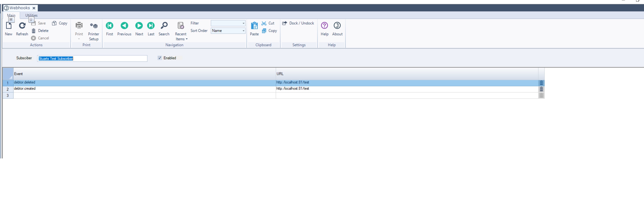Advance to Next record

[x=139, y=26]
